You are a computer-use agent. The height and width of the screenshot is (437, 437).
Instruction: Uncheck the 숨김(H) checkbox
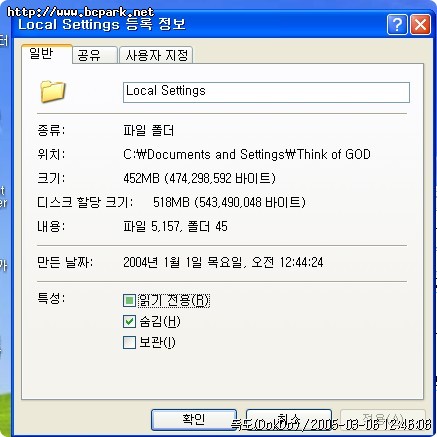pos(129,322)
